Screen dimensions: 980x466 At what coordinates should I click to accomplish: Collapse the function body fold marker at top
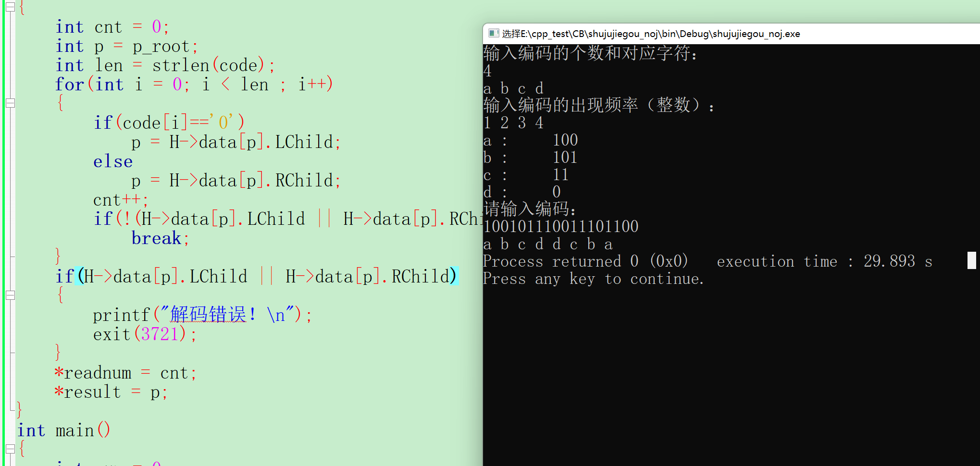pyautogui.click(x=10, y=7)
